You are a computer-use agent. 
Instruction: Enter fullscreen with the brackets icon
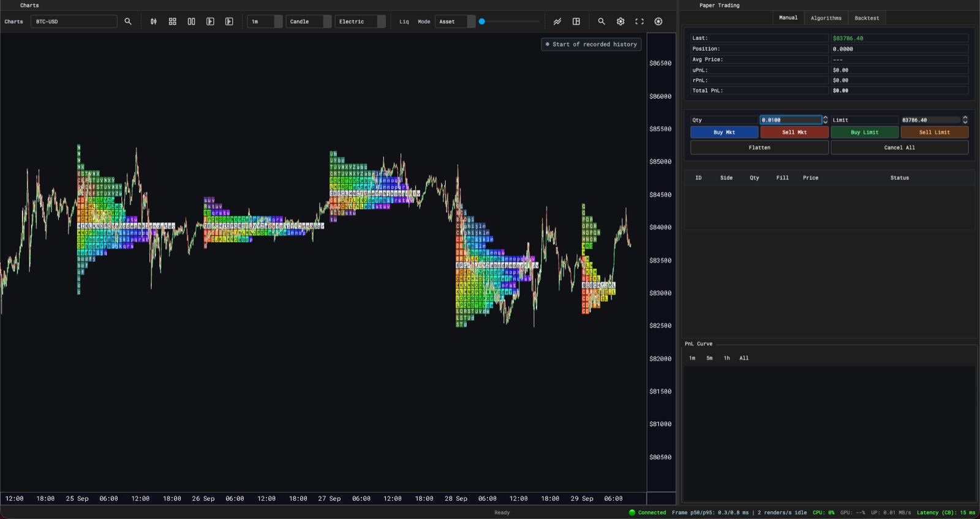click(639, 21)
